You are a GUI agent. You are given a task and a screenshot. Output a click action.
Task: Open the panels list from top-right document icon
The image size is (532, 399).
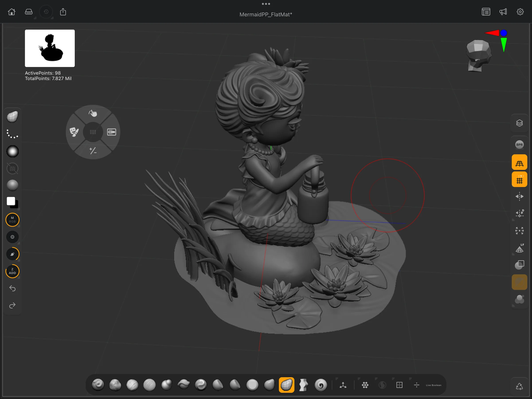click(x=486, y=12)
